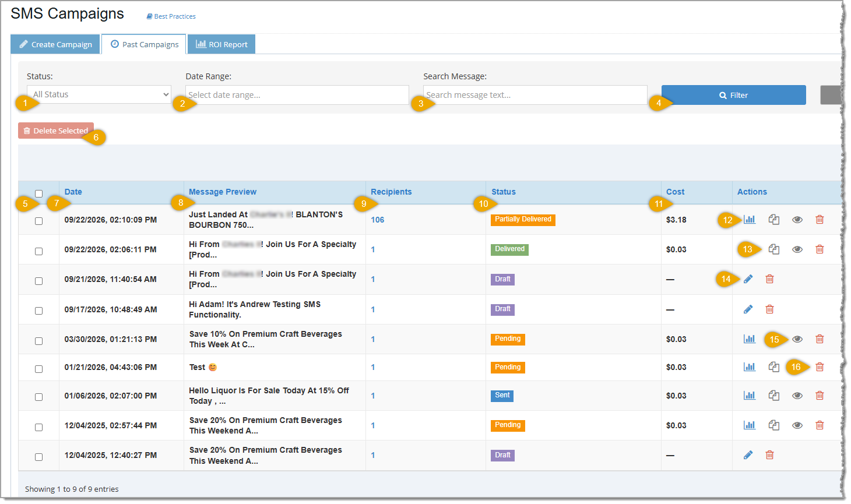Screen dimensions: 851x504
Task: Delete the 09/22/2026 02:10:09 PM campaign with trash icon
Action: pos(820,220)
